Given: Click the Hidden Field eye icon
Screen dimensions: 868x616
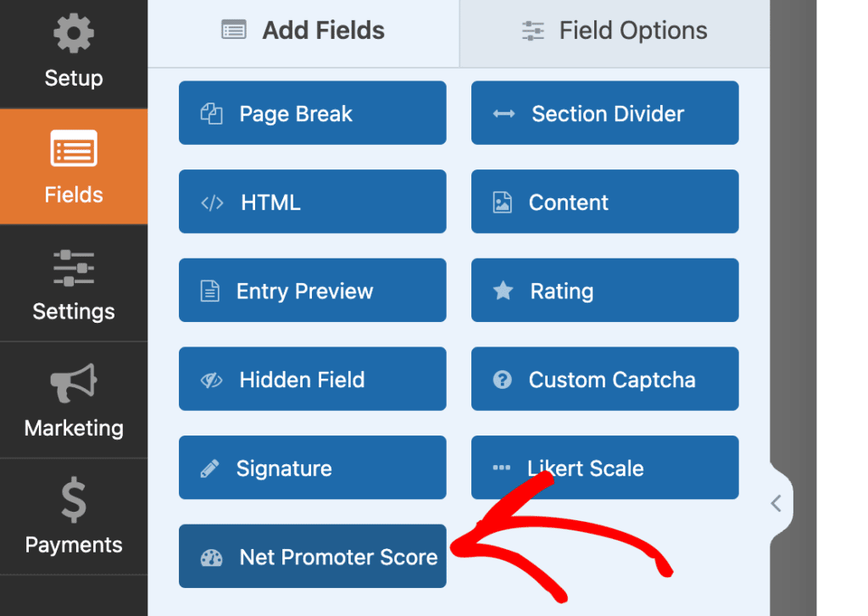Looking at the screenshot, I should pyautogui.click(x=213, y=379).
